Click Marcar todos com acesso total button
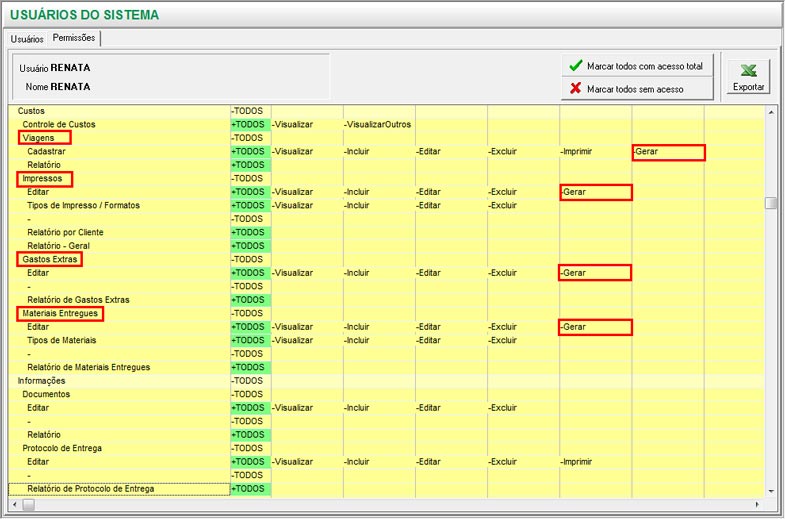 pos(637,66)
